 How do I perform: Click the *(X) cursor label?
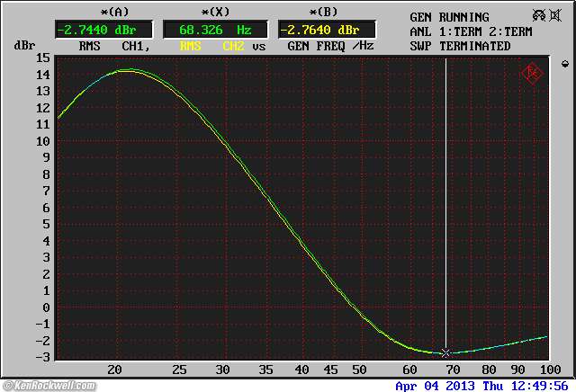[202, 12]
